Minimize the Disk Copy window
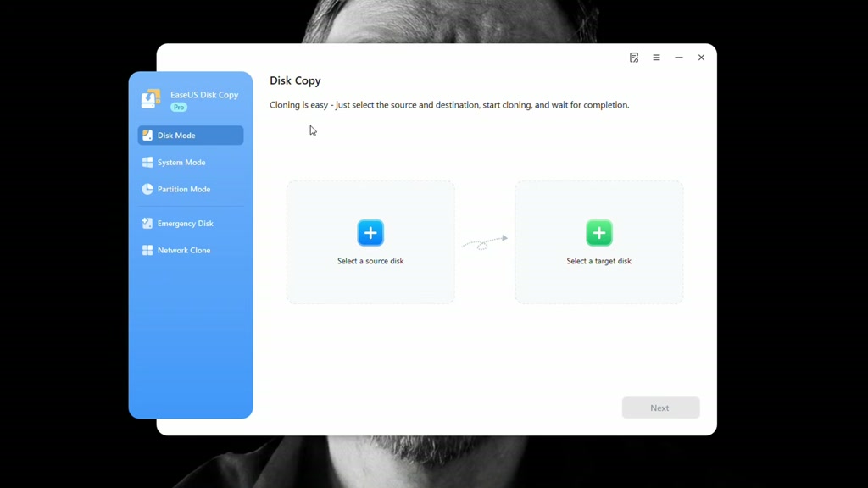Screen dimensions: 868x488 click(679, 58)
